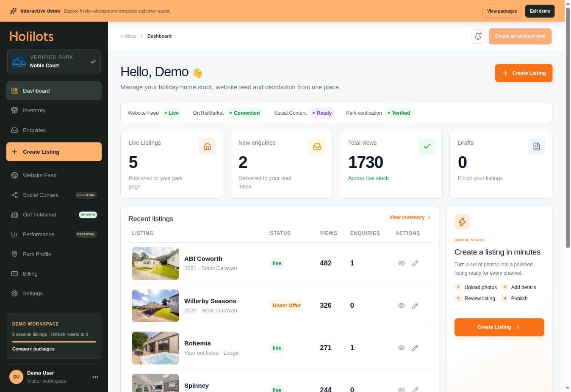This screenshot has width=571, height=392.
Task: Click the Settings gear icon
Action: pos(14,293)
